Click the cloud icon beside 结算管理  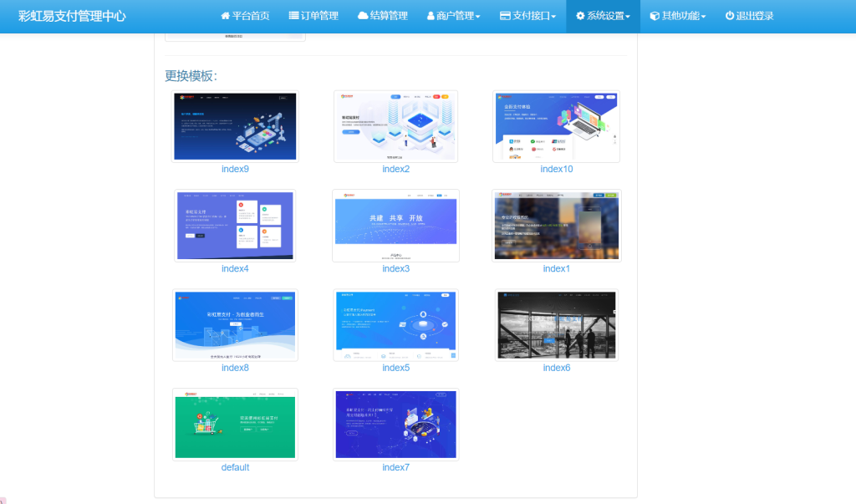[x=363, y=16]
